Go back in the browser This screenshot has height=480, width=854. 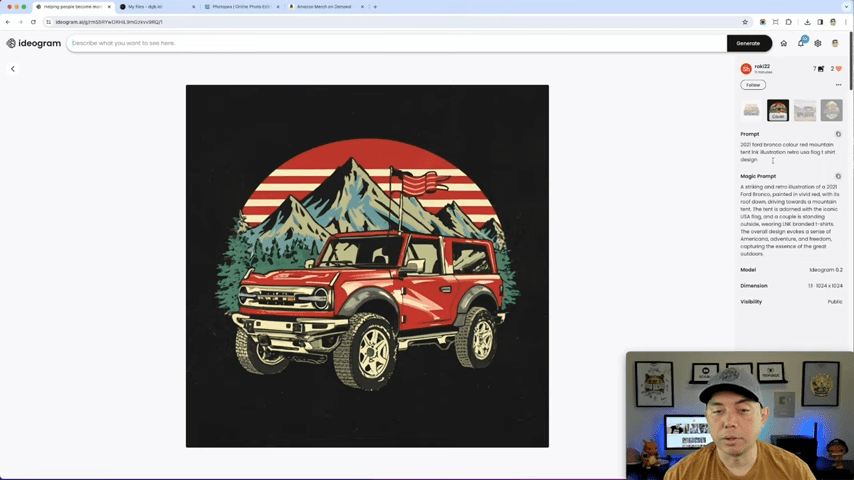pos(8,22)
